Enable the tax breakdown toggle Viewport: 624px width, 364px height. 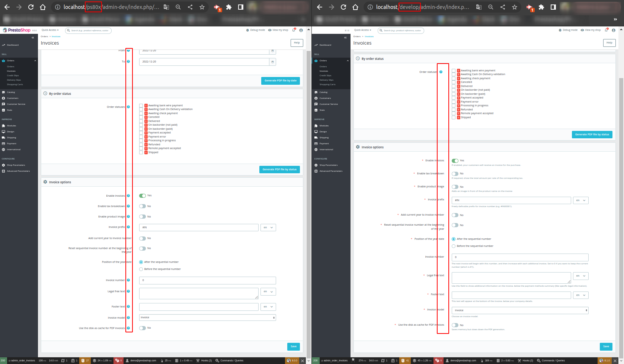click(143, 206)
